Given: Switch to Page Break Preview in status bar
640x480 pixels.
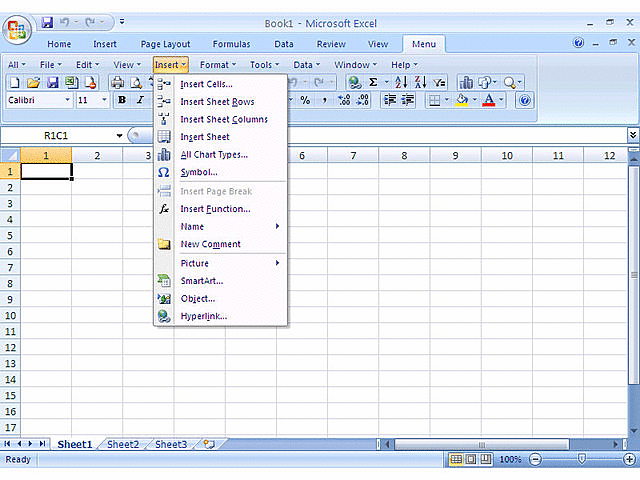Looking at the screenshot, I should (485, 460).
